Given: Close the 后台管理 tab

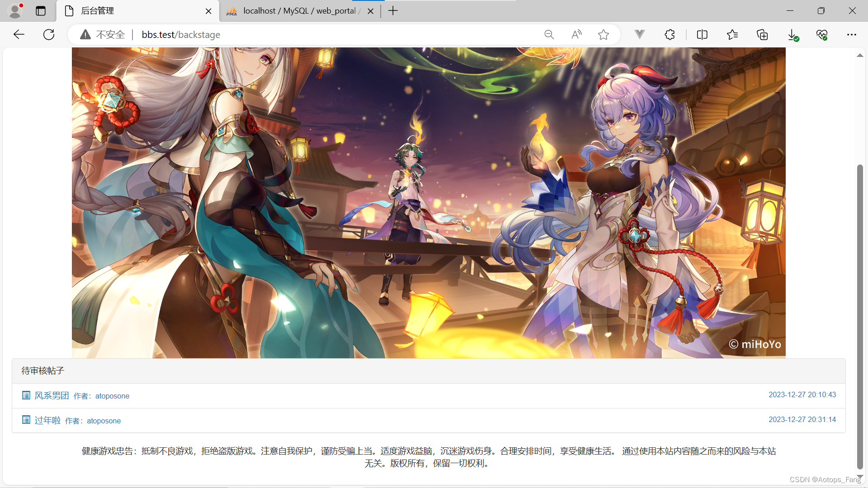Looking at the screenshot, I should pos(208,11).
